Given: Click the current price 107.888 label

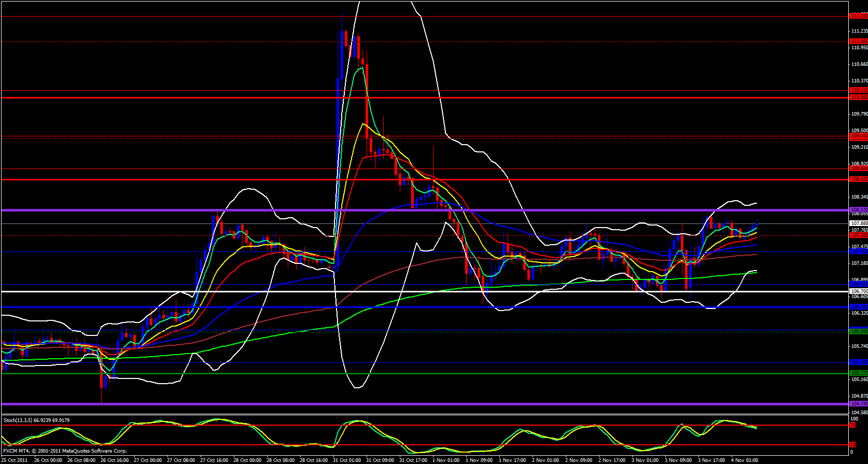Looking at the screenshot, I should tap(859, 223).
